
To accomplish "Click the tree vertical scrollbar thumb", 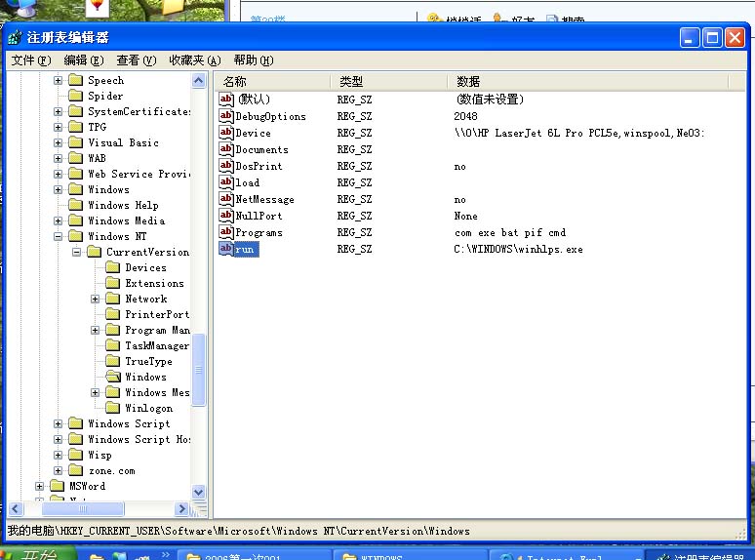I will [x=198, y=370].
